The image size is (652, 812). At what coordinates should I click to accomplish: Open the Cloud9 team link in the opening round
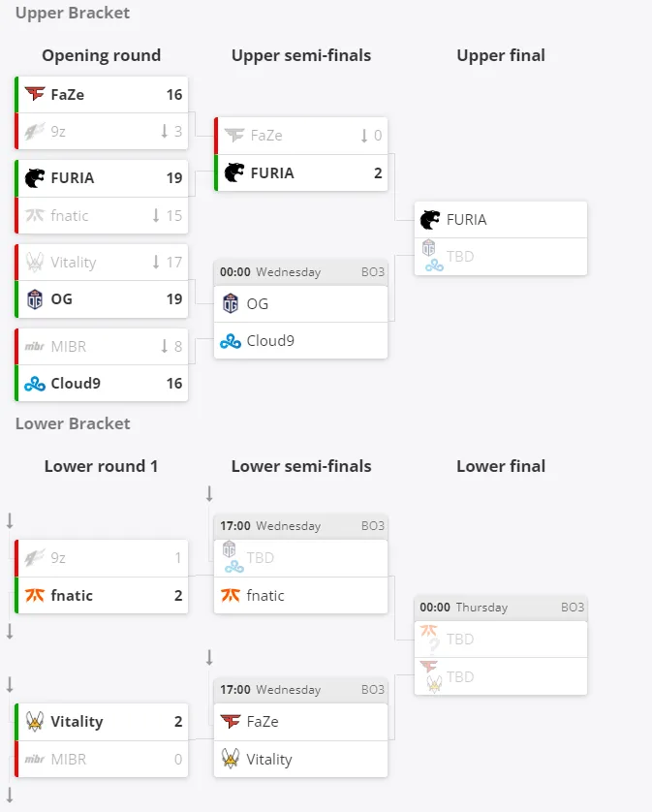coord(76,383)
